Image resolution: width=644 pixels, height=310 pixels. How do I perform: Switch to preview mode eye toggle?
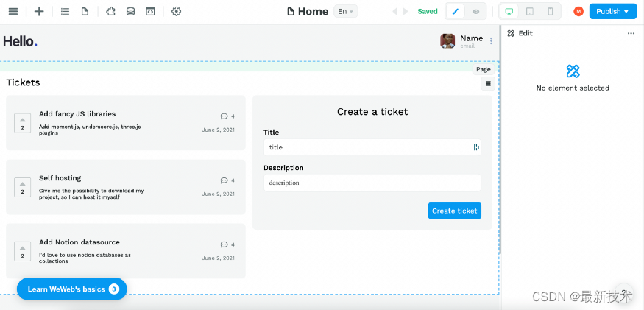(475, 12)
